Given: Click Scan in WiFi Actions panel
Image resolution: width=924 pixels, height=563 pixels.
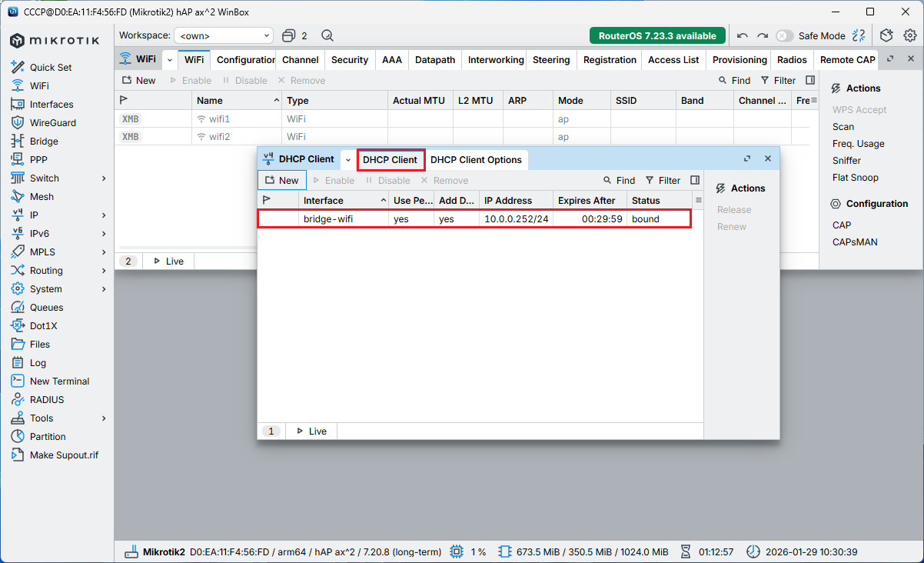Looking at the screenshot, I should click(843, 127).
